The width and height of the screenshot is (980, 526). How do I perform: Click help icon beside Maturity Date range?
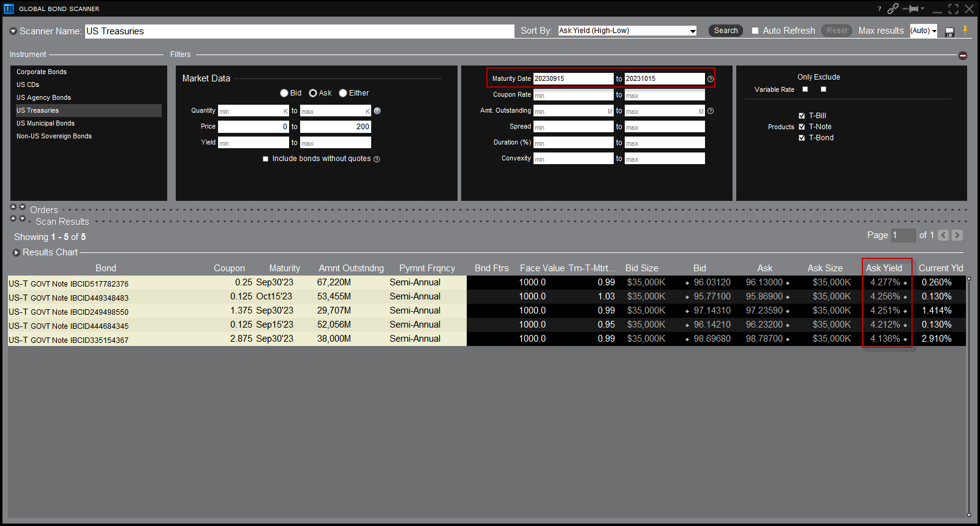click(710, 79)
